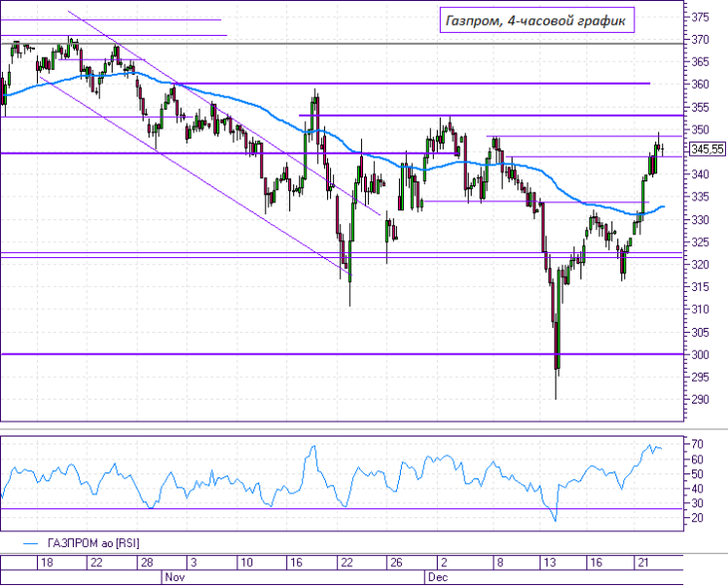
Task: Click the RSI scale value 70
Action: tap(697, 444)
